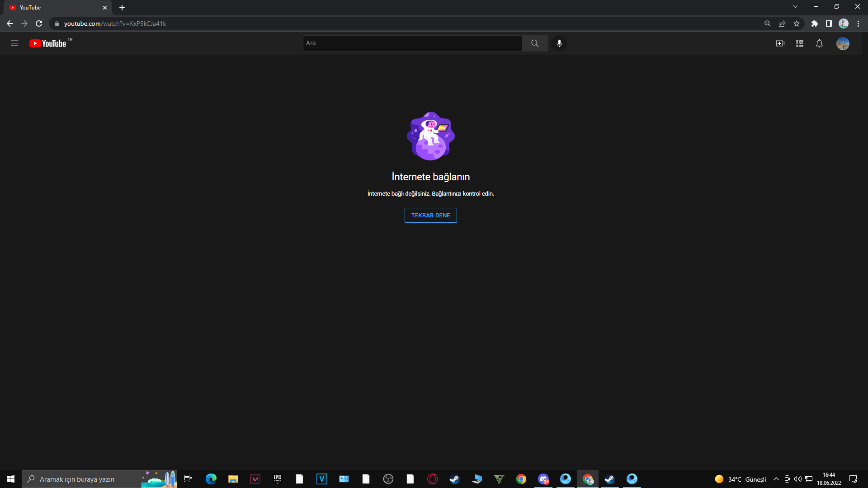Open the Create video camera icon

pos(780,43)
